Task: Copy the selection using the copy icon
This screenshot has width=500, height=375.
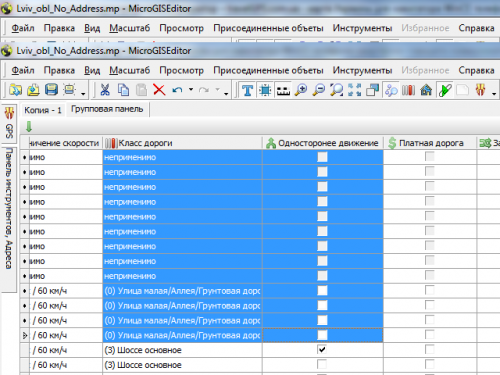Action: (x=123, y=90)
